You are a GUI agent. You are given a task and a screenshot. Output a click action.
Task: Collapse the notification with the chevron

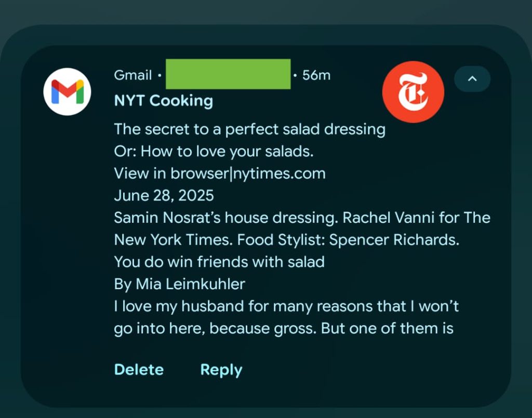click(x=472, y=79)
